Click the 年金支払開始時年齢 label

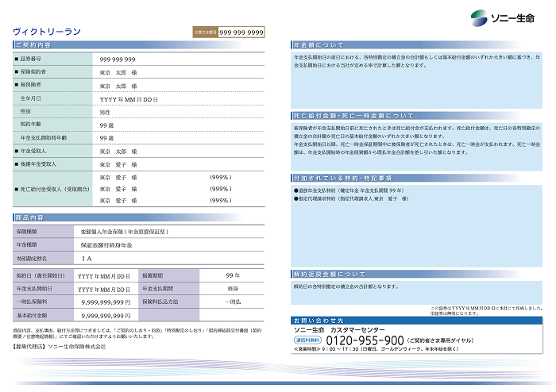(x=43, y=138)
